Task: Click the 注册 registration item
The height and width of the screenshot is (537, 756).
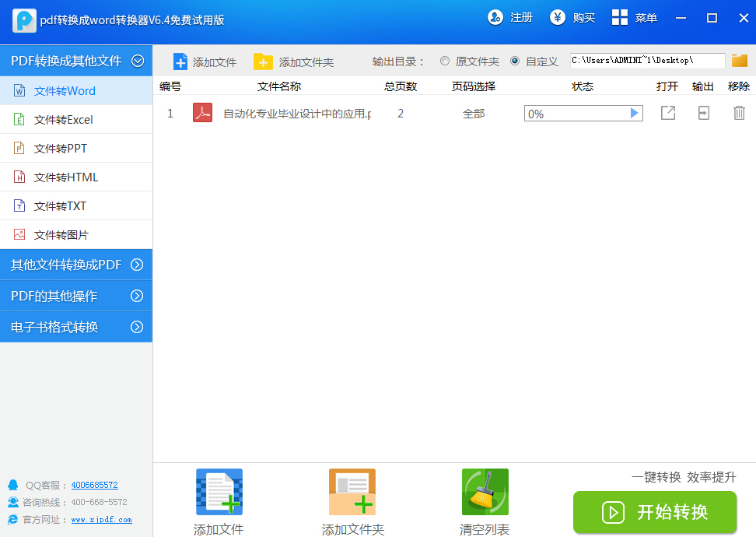Action: coord(509,17)
